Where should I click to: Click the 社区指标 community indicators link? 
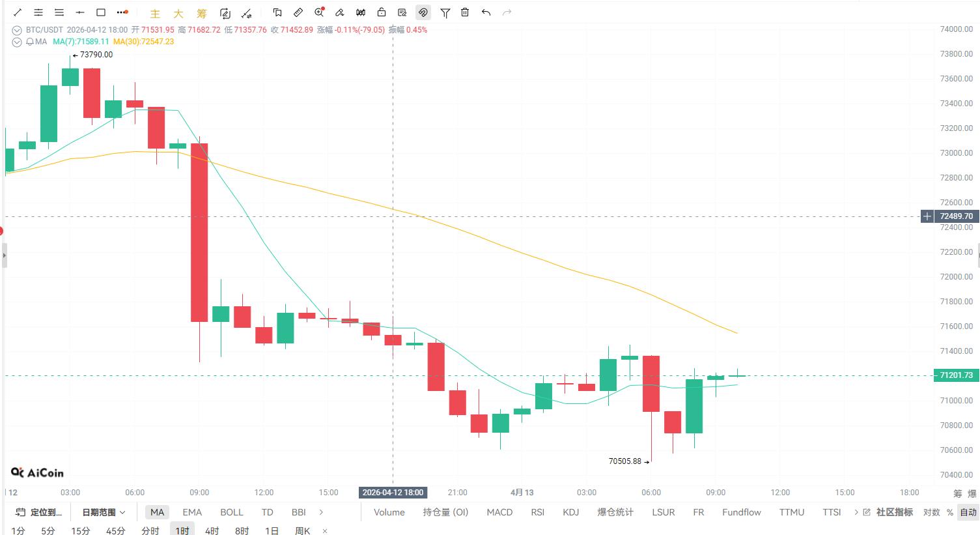894,512
